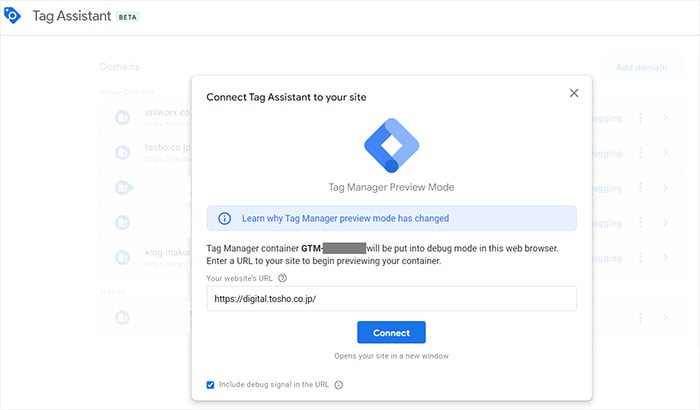Open Learn why Tag Manager preview mode changed
The width and height of the screenshot is (700, 410).
346,218
